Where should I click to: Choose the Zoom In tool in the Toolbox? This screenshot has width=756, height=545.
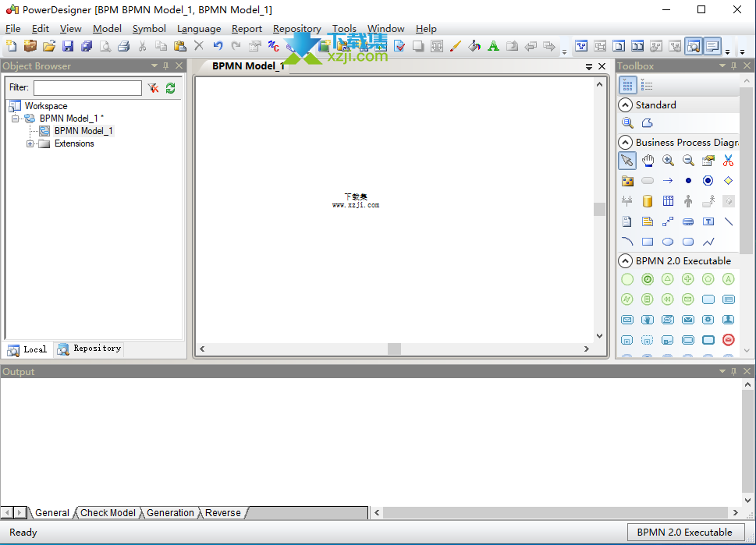(x=668, y=161)
